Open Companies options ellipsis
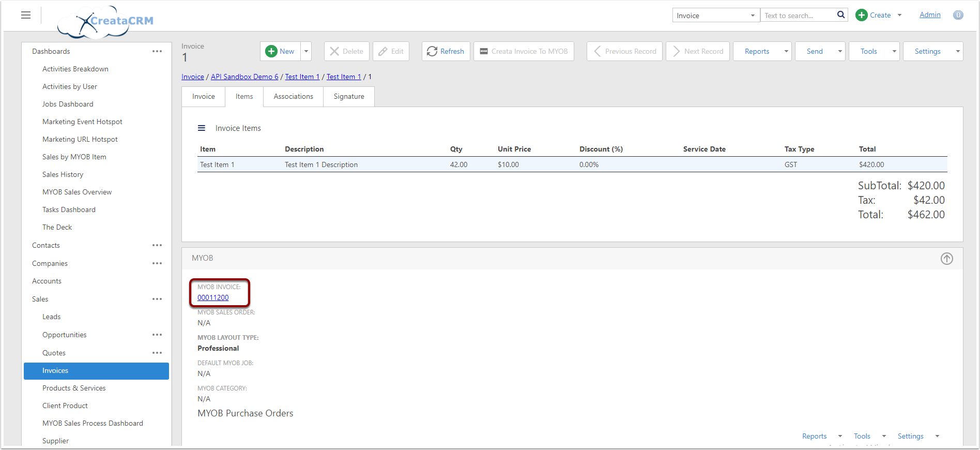The image size is (980, 450). (157, 263)
